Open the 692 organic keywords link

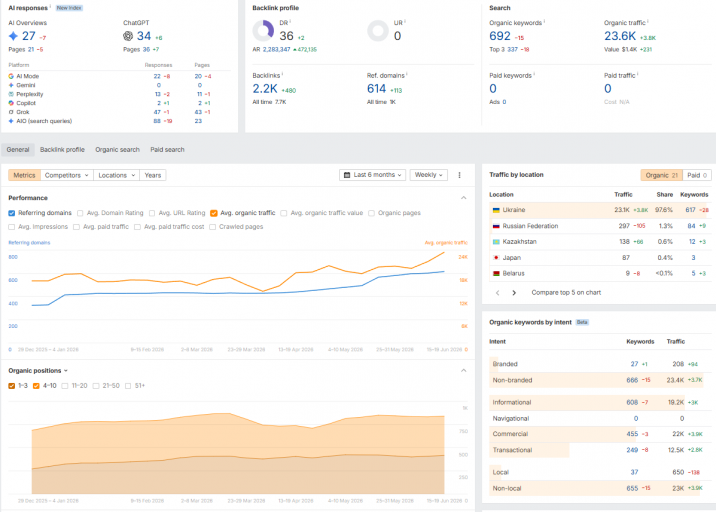pyautogui.click(x=500, y=36)
